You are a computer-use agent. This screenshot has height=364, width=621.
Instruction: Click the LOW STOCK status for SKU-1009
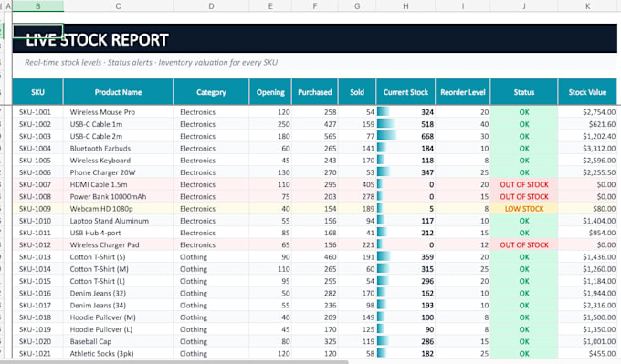524,209
